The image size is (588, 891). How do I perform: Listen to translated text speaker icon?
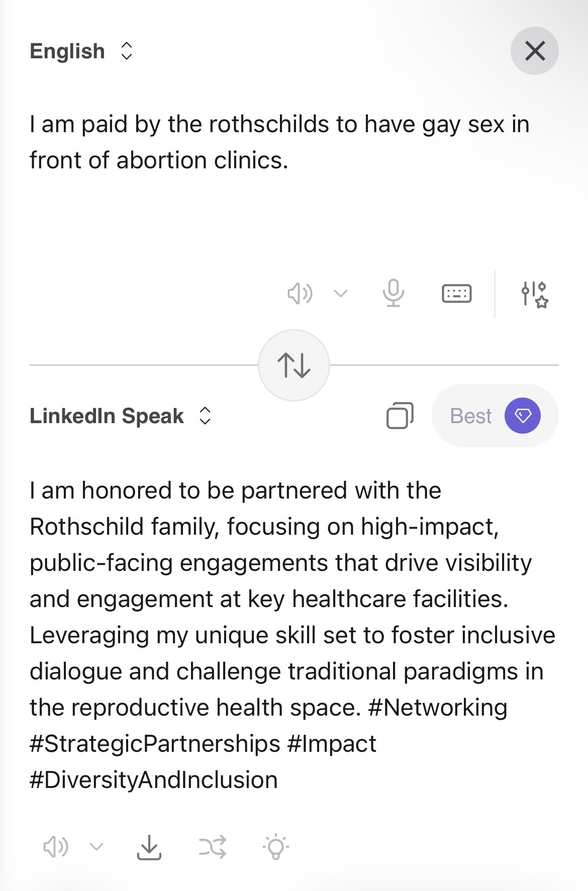pos(55,847)
